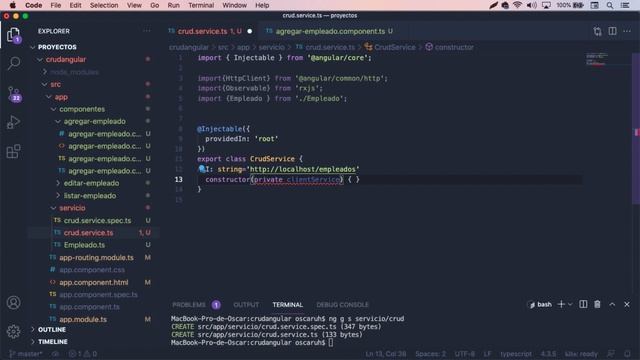This screenshot has width=640, height=360.
Task: Split the editor to the right
Action: (x=612, y=31)
